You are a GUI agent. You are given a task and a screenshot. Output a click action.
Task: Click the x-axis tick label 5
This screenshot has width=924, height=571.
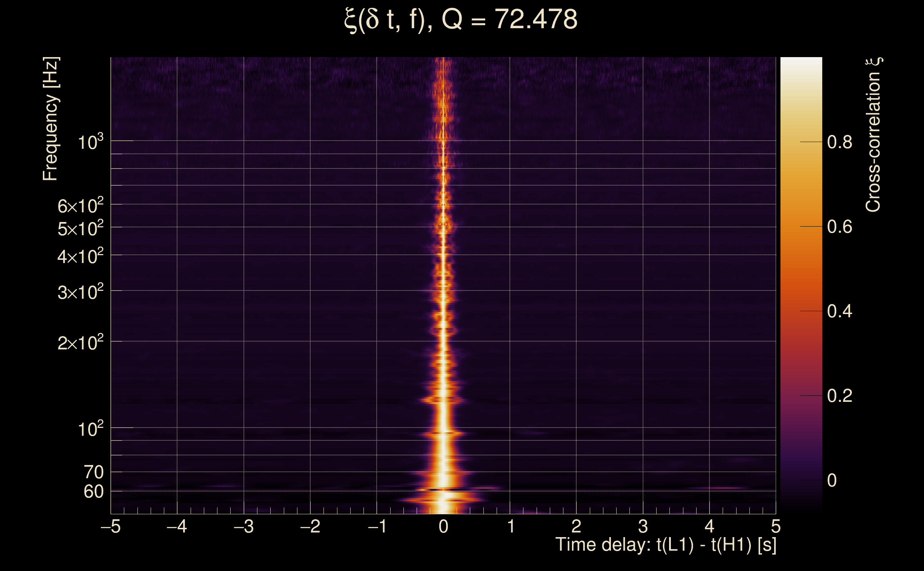pos(775,526)
